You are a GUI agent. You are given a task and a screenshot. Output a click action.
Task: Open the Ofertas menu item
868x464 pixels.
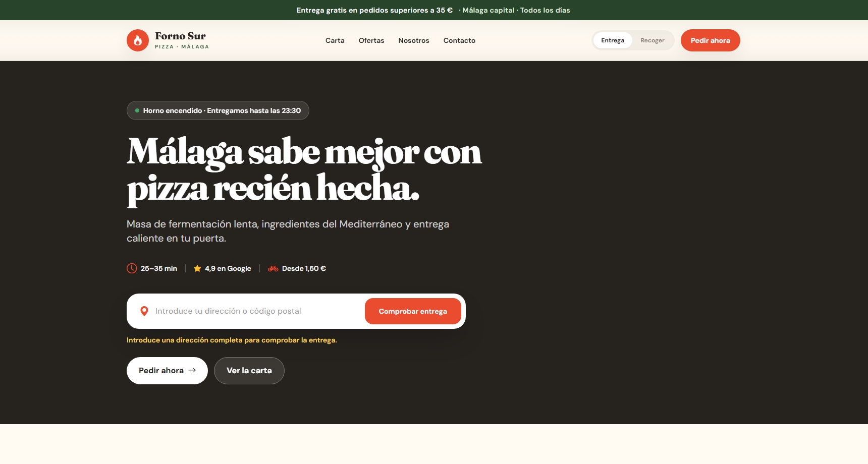tap(371, 40)
